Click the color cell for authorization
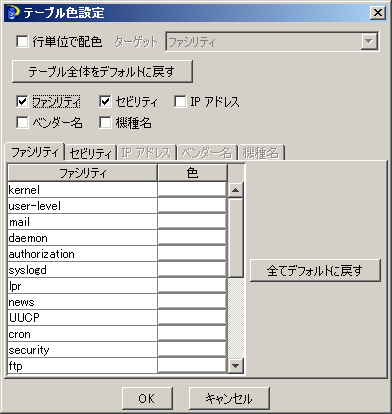392x414 pixels. pos(192,254)
